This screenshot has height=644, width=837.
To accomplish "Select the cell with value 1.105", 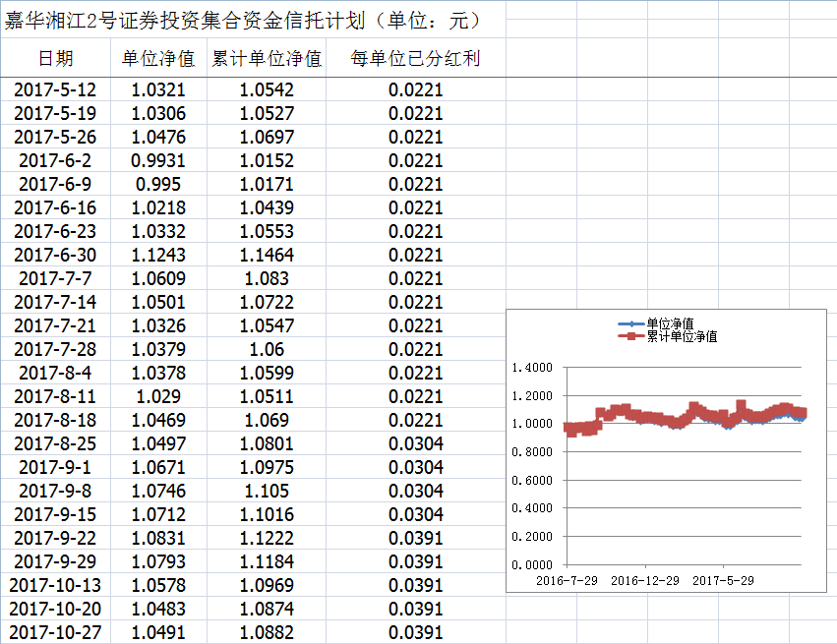I will tap(267, 491).
